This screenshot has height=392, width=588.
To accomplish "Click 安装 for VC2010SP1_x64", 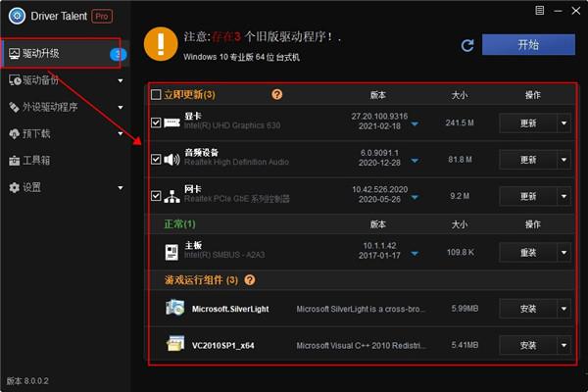I will [x=528, y=345].
